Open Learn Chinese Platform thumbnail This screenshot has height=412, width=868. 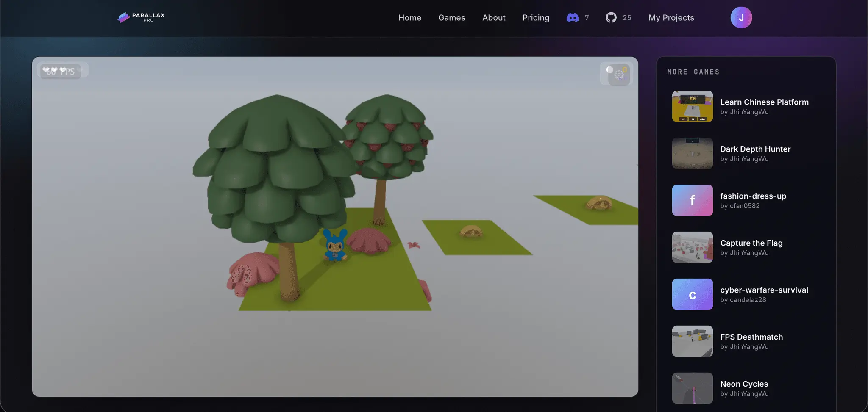point(692,106)
